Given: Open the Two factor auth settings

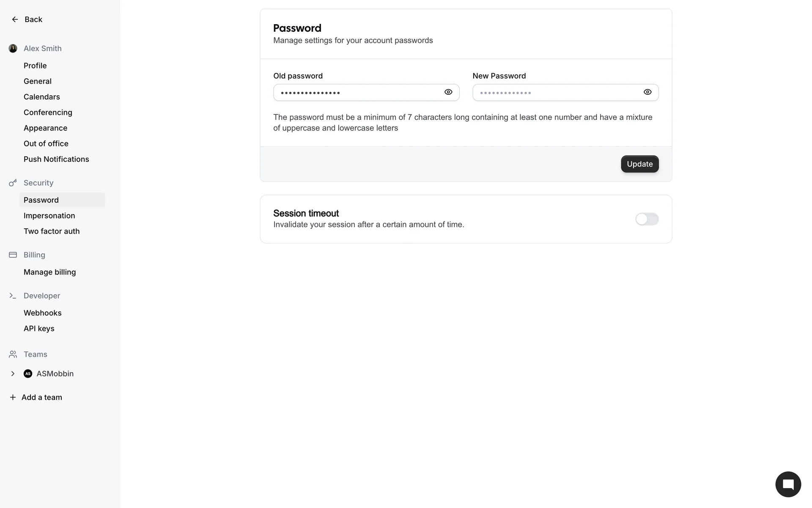Looking at the screenshot, I should tap(52, 231).
